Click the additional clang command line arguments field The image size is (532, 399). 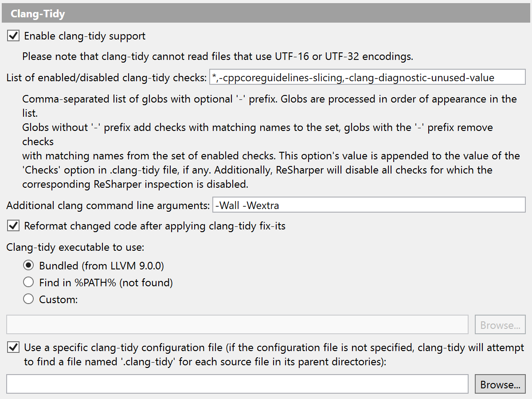tap(368, 205)
